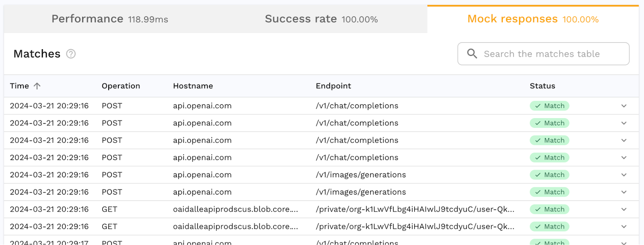Click the Matches help question-mark icon
This screenshot has width=644, height=245.
[71, 54]
